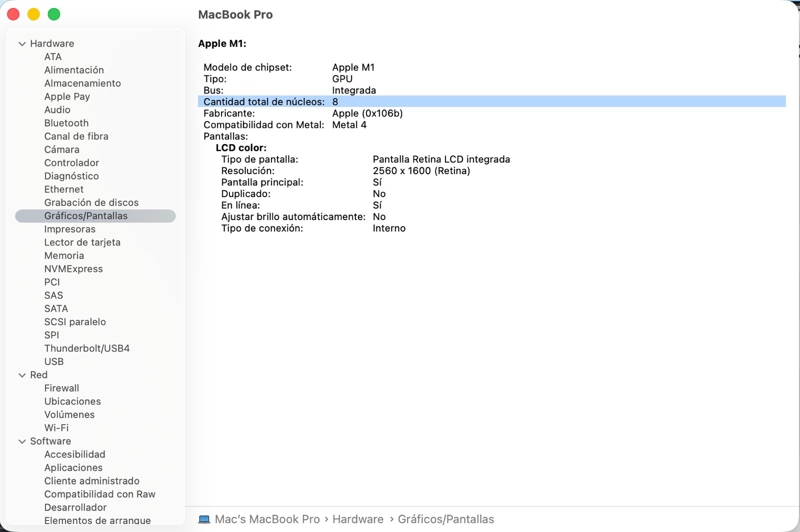Select Controlador in the sidebar

pos(71,163)
